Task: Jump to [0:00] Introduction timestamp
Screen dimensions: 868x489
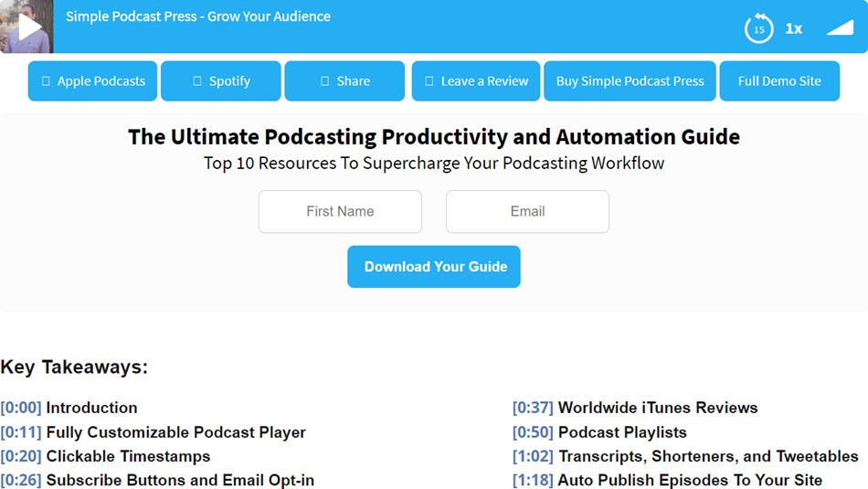Action: tap(20, 408)
